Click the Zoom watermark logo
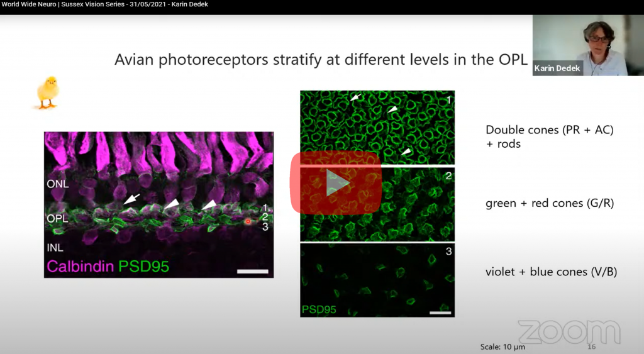The image size is (644, 354). (x=568, y=332)
